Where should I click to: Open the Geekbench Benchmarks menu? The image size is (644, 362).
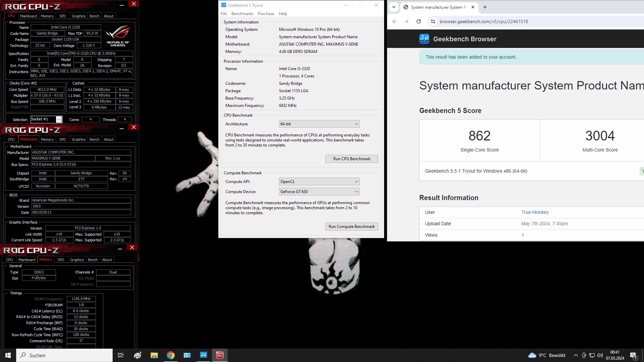tap(242, 14)
